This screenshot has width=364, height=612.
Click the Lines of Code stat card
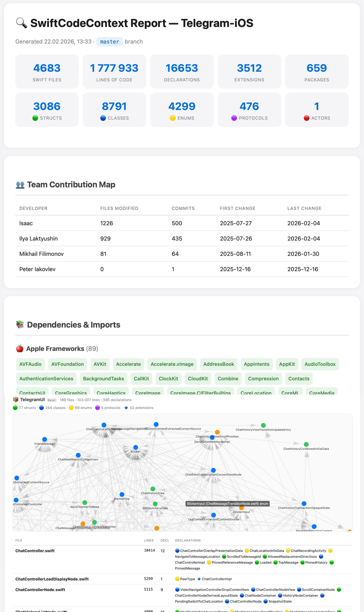(114, 72)
